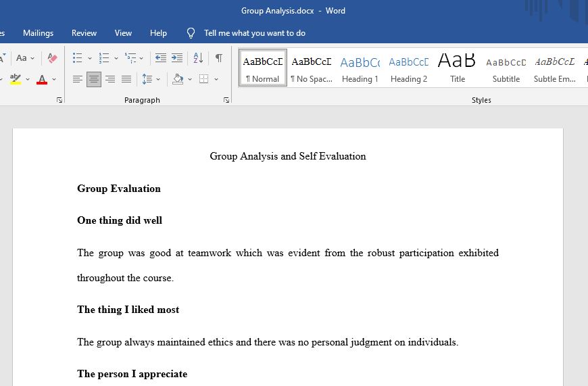The image size is (588, 386).
Task: Open Font settings dialog launcher
Action: 59,100
